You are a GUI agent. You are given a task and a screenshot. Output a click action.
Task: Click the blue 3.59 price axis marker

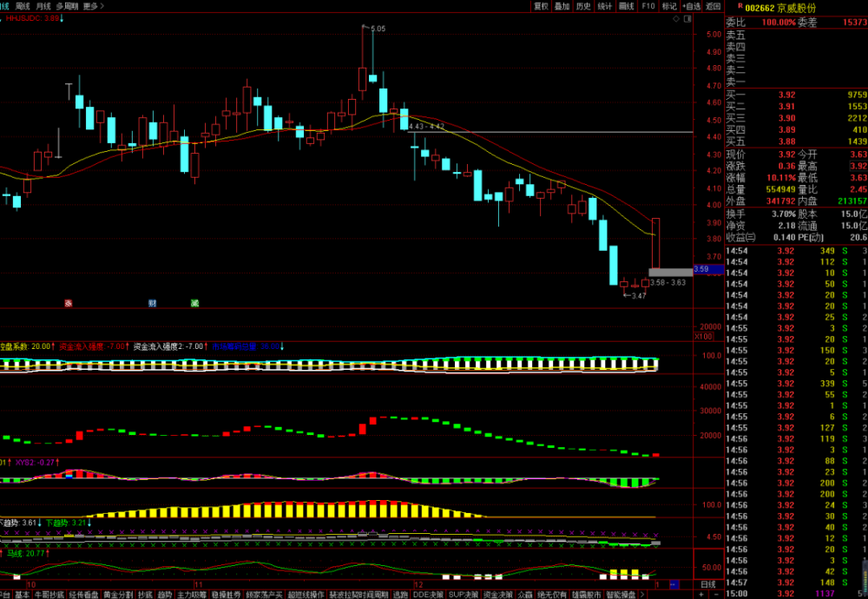click(708, 270)
